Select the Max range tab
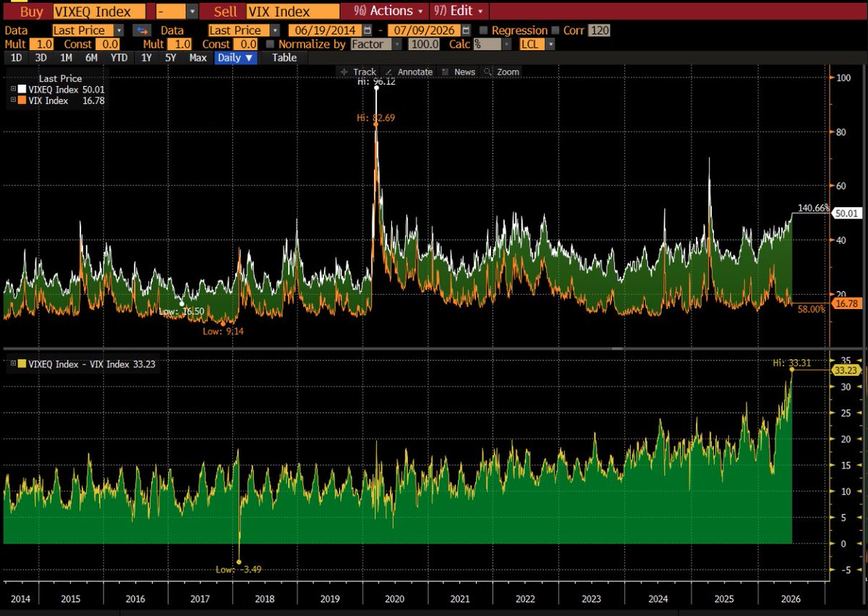The width and height of the screenshot is (868, 616). (197, 58)
